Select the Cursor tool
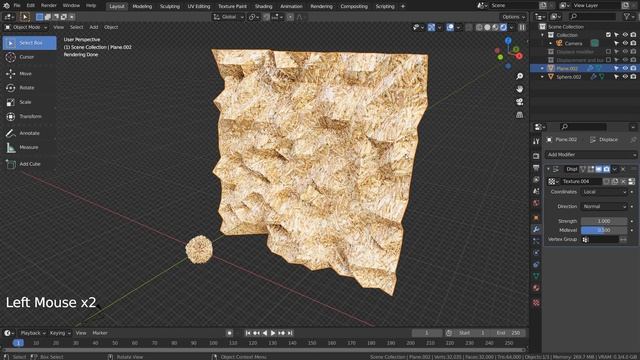The width and height of the screenshot is (640, 360). point(29,57)
